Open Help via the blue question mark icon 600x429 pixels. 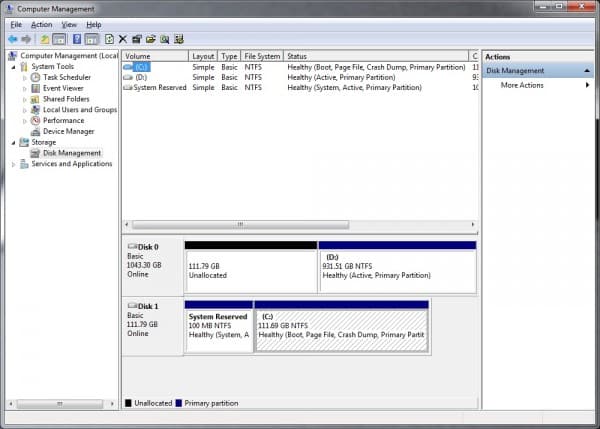click(x=77, y=39)
